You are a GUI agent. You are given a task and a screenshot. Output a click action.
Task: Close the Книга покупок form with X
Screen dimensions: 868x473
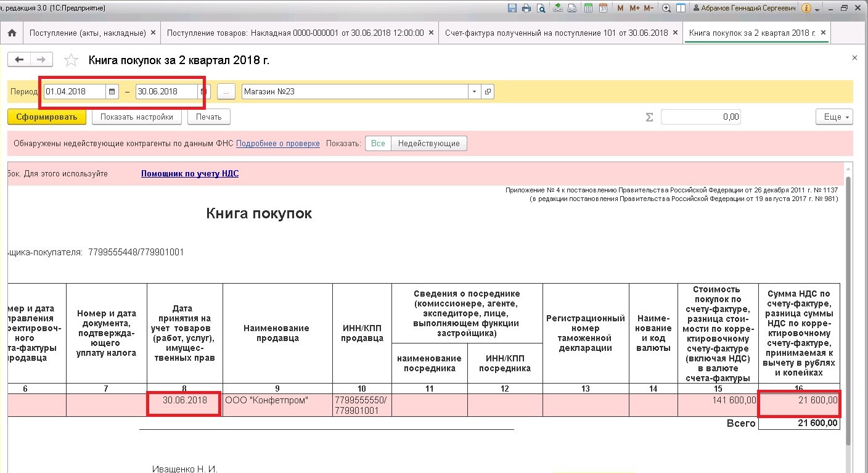tap(854, 57)
